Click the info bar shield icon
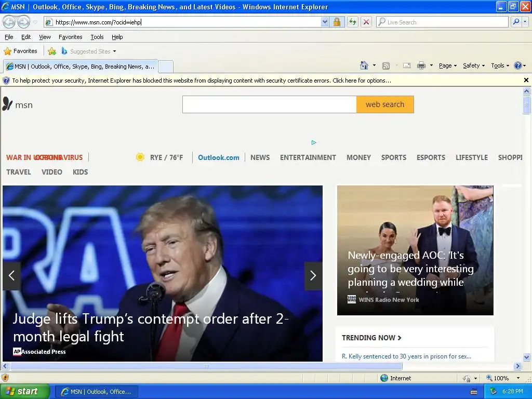The image size is (532, 399). pyautogui.click(x=6, y=81)
